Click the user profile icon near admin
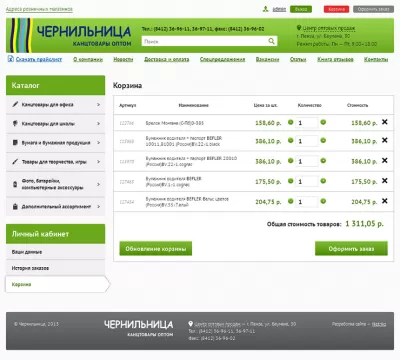 [266, 9]
